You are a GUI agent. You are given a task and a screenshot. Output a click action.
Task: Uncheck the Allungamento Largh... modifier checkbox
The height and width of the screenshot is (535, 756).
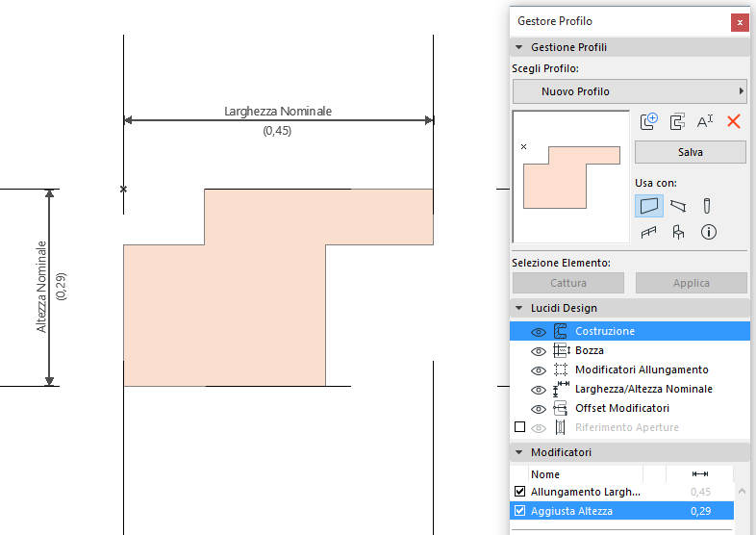point(519,491)
